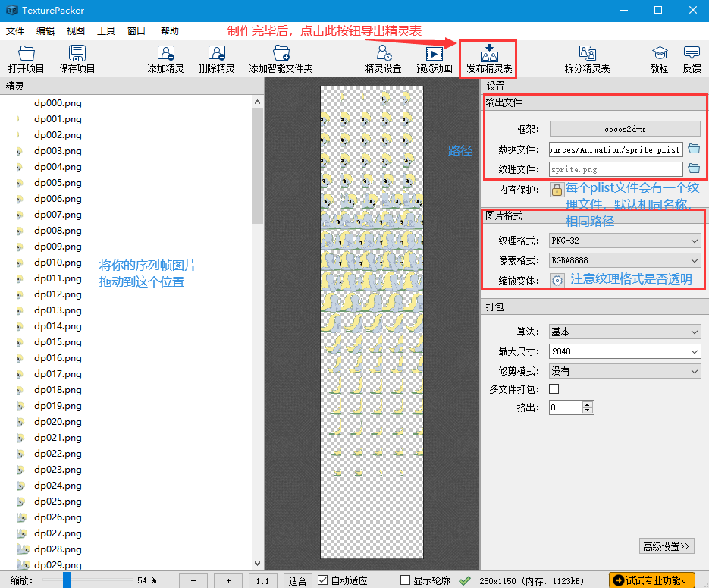Click the 内容保护 lock icon
The height and width of the screenshot is (588, 709).
tap(557, 190)
